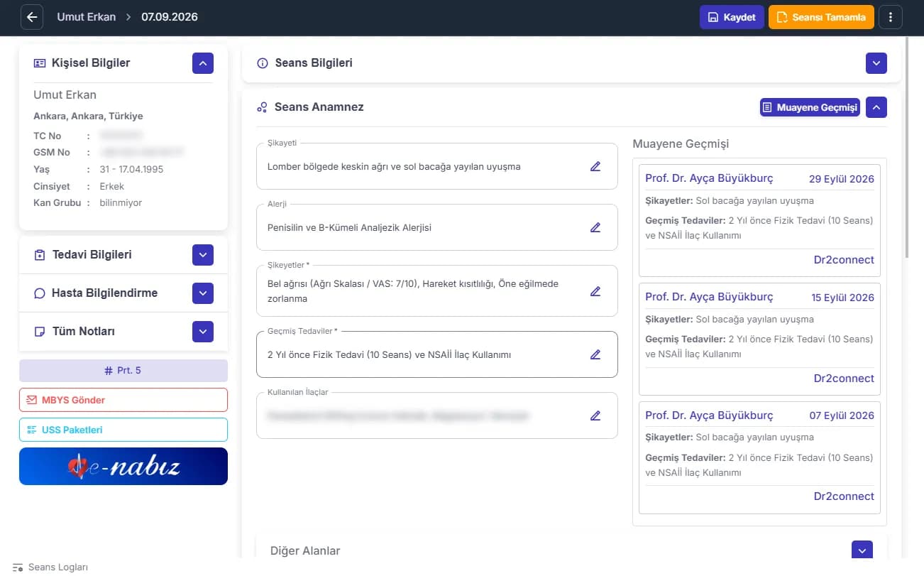Edit the Şikeyetler field with pencil icon
The image size is (924, 576).
595,291
